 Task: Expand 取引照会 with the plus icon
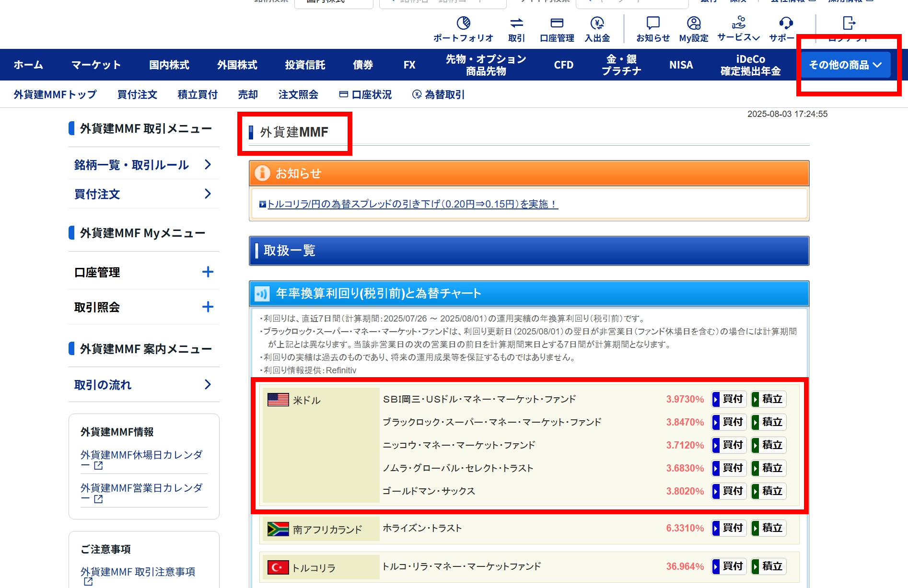[208, 307]
